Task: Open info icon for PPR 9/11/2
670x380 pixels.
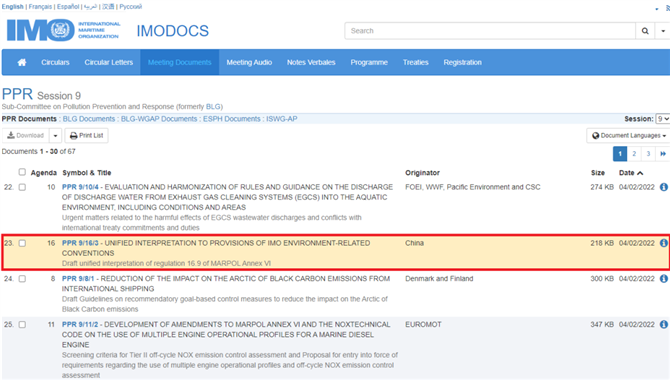Action: coord(663,325)
